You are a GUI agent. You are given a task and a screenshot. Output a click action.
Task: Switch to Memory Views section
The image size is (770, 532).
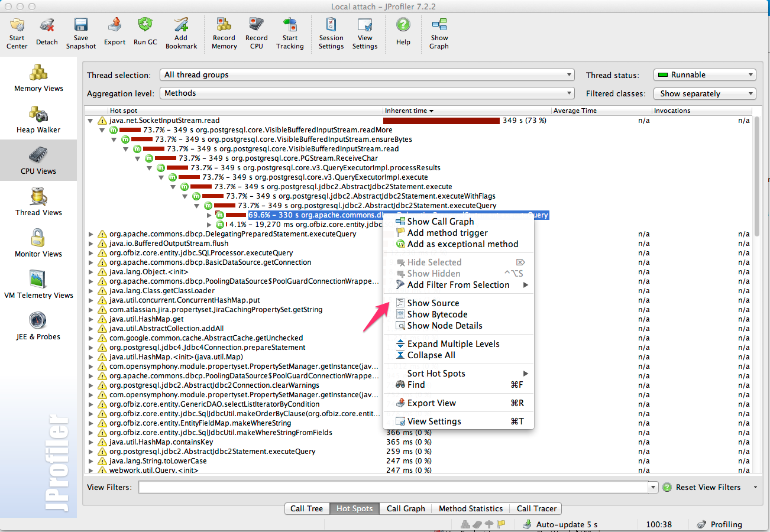pos(38,77)
